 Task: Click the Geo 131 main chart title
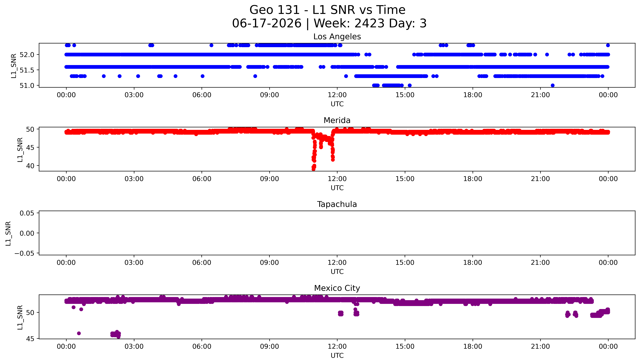pos(327,10)
